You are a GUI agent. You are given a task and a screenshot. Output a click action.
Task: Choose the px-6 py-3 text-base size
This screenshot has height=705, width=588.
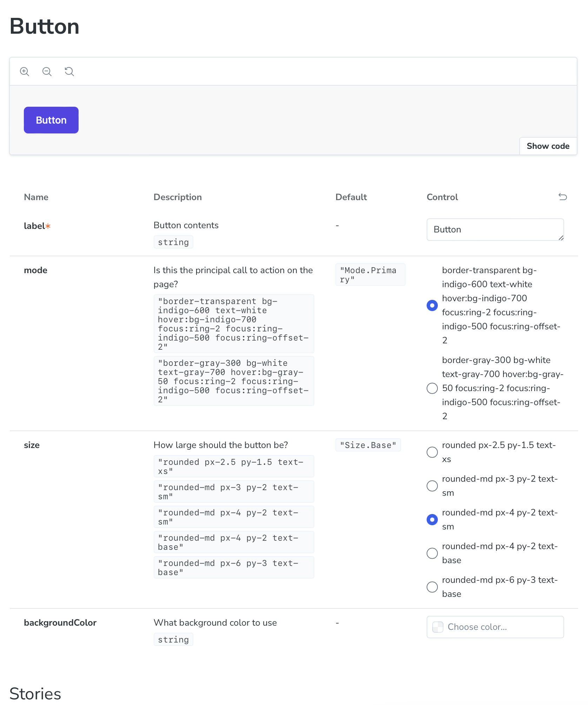[432, 587]
